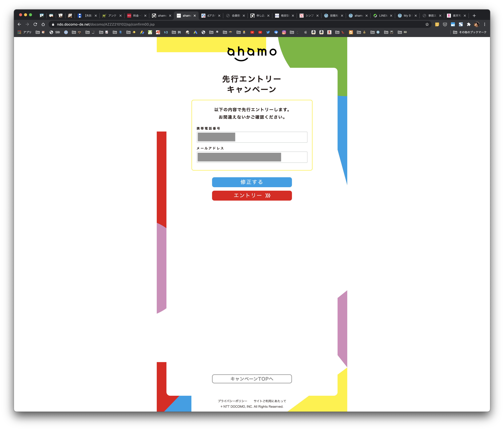This screenshot has height=430, width=504.
Task: Expand the hamster bookmark folder
Action: pyautogui.click(x=40, y=32)
